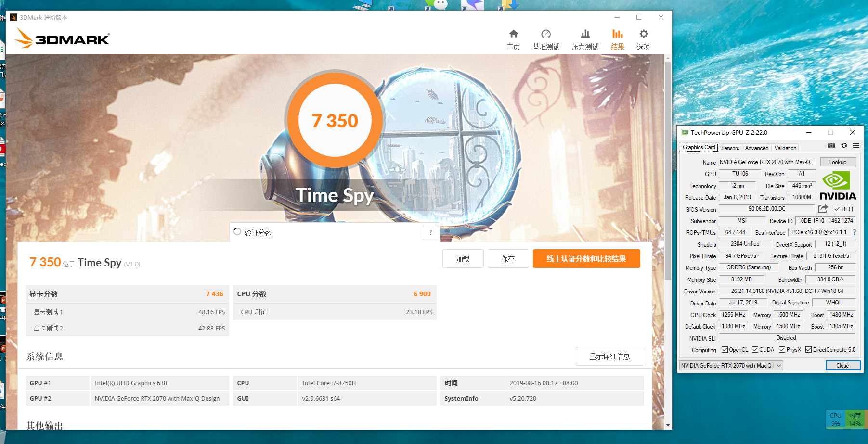Click the 3DMark vertical scrollbar thumb
The image size is (868, 444).
point(668,171)
